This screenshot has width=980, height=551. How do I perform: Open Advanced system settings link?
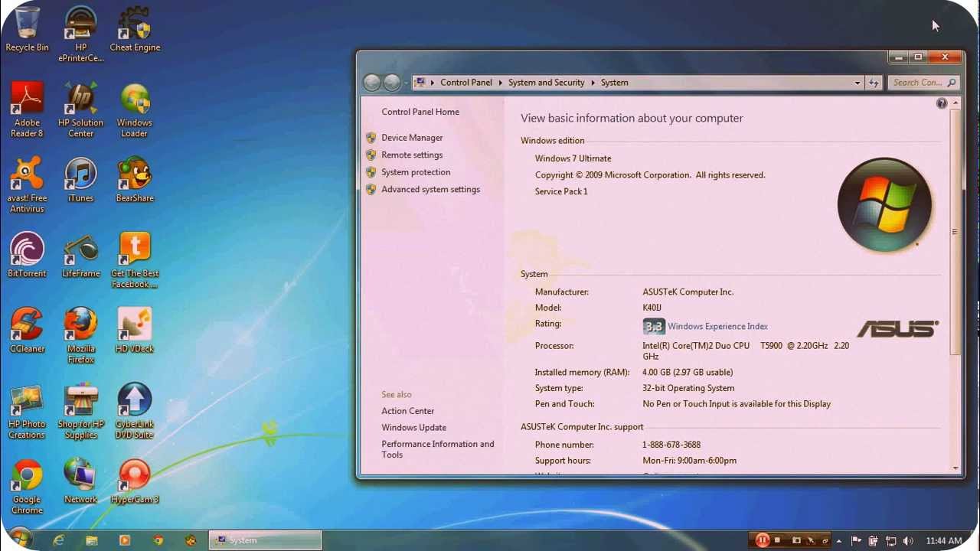click(430, 189)
